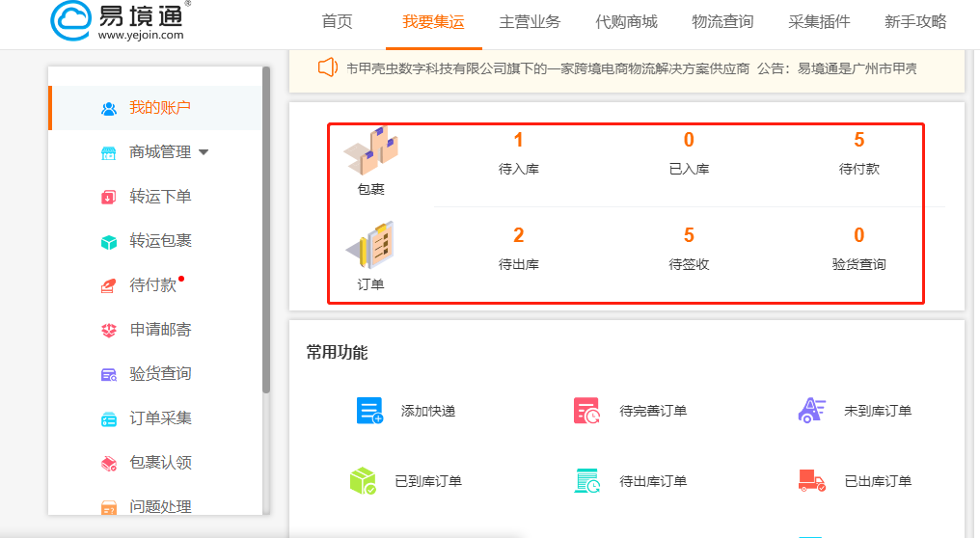View the 1 待入库 packages
The image size is (980, 538).
(x=518, y=153)
